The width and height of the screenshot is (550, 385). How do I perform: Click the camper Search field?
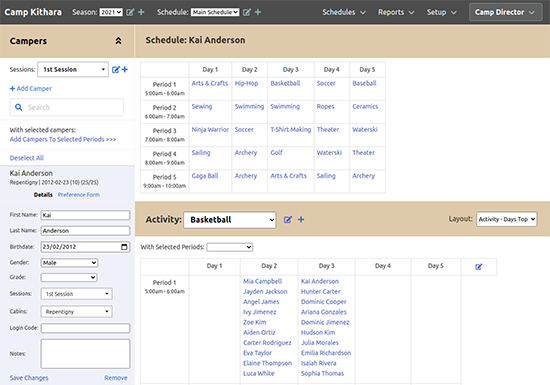click(x=67, y=107)
